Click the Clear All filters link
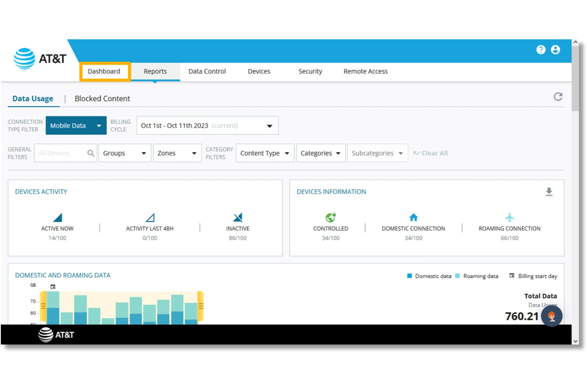The image size is (588, 392). 431,153
